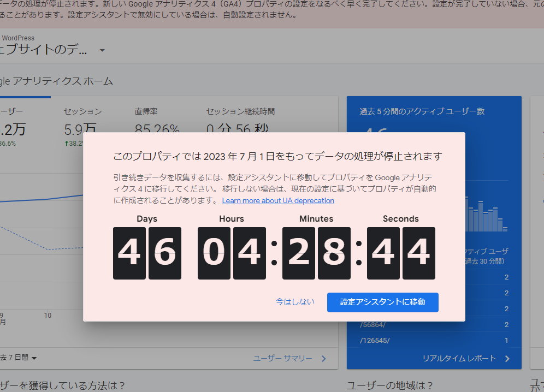Image resolution: width=544 pixels, height=392 pixels.
Task: Click the 設定アシスタントに移動 button
Action: 383,302
